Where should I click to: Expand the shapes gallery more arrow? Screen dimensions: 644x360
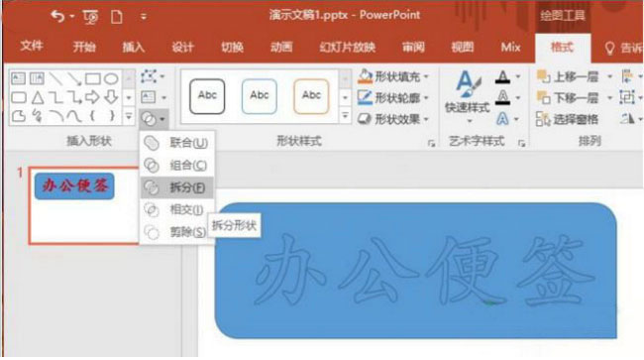[129, 117]
